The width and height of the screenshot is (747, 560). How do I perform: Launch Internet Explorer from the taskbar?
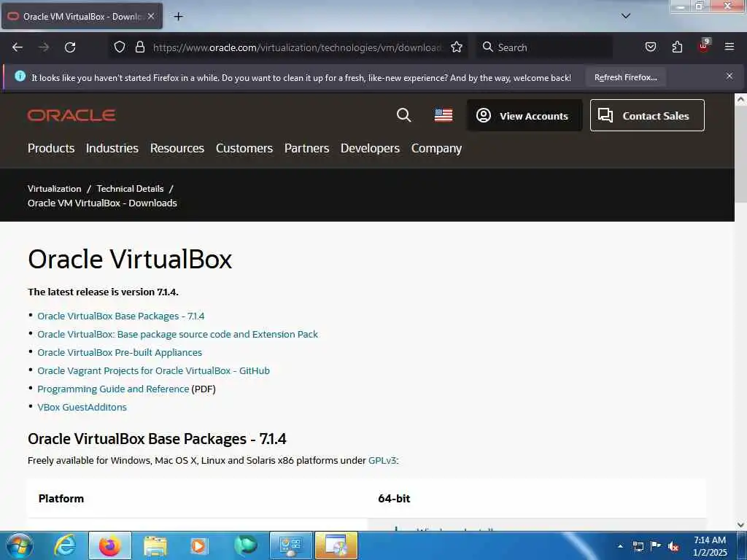pos(65,545)
